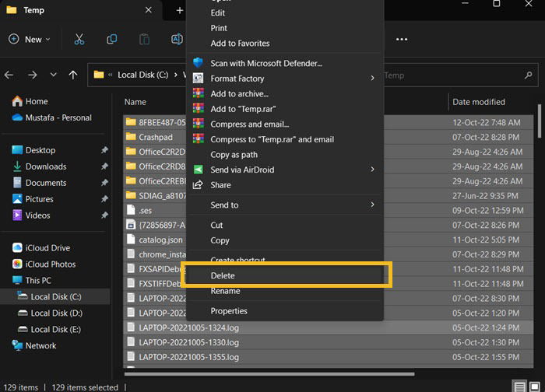This screenshot has width=545, height=392.
Task: Choose Copy in the context menu
Action: pos(285,240)
